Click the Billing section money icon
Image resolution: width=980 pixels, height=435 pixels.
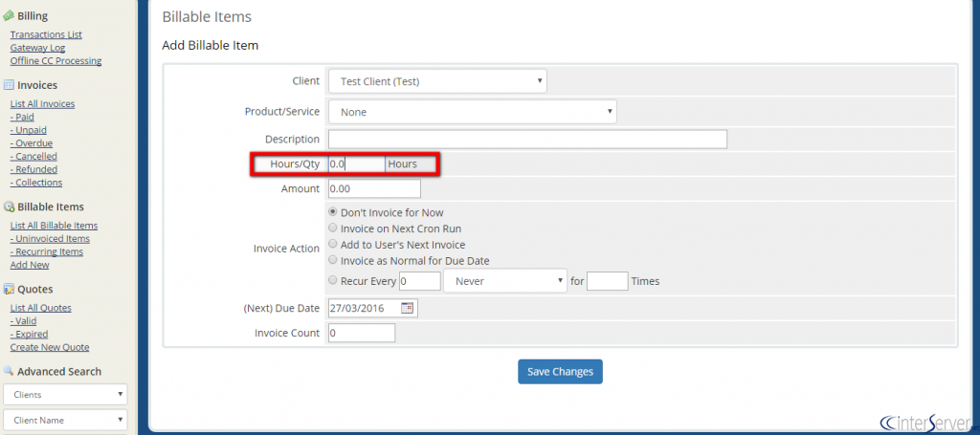pos(9,15)
